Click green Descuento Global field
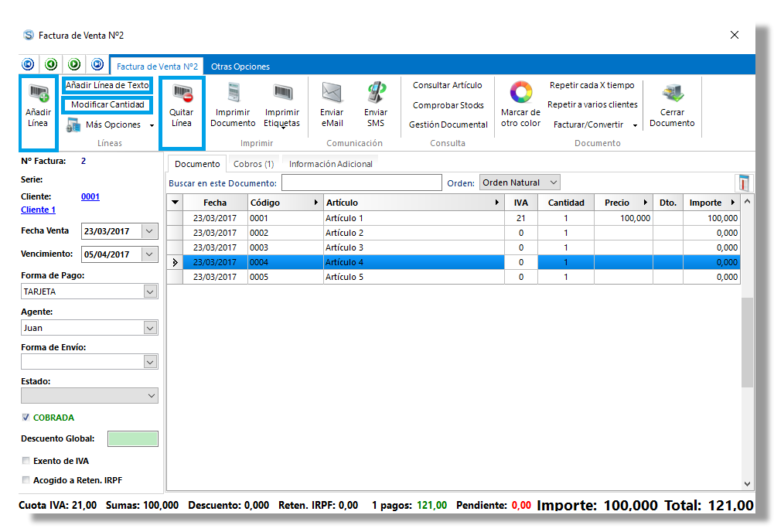The width and height of the screenshot is (774, 532). (133, 438)
